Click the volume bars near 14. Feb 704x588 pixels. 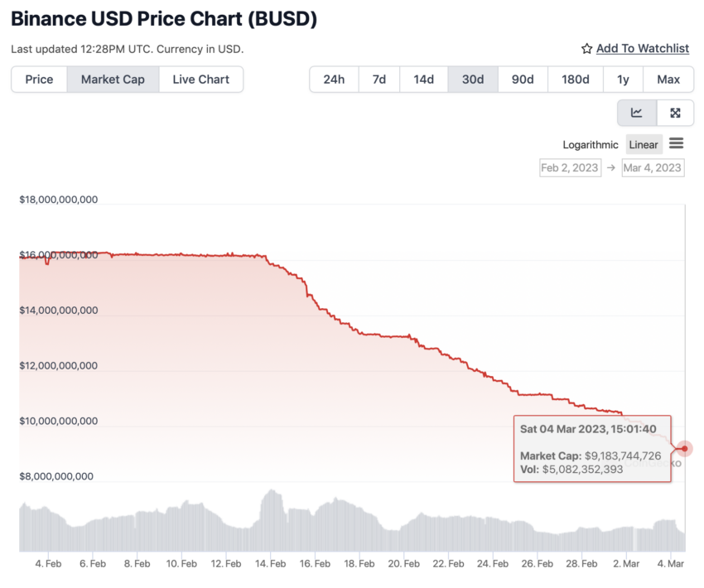[x=271, y=523]
